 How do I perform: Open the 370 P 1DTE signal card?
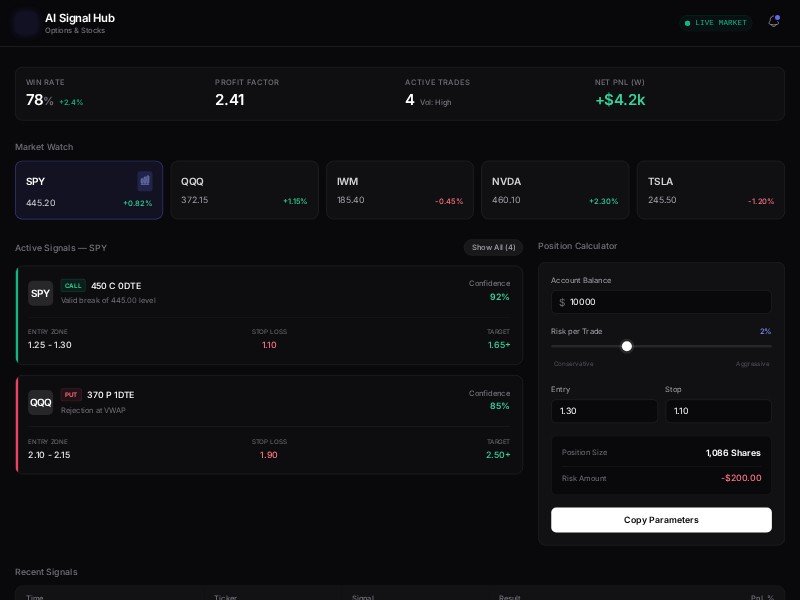click(x=269, y=424)
